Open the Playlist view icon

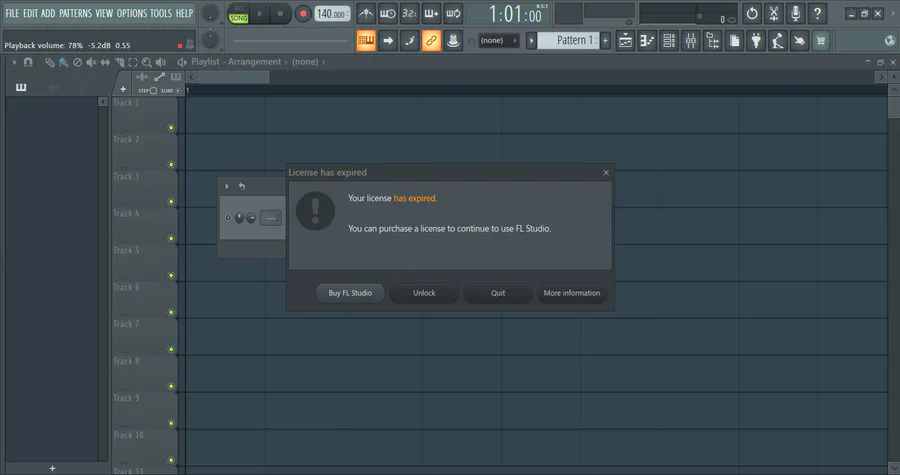[x=625, y=41]
